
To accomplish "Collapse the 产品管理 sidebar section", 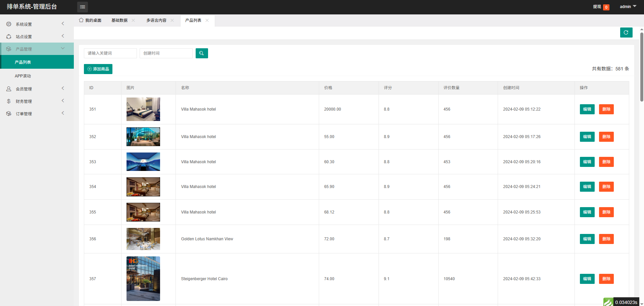I will coord(36,49).
